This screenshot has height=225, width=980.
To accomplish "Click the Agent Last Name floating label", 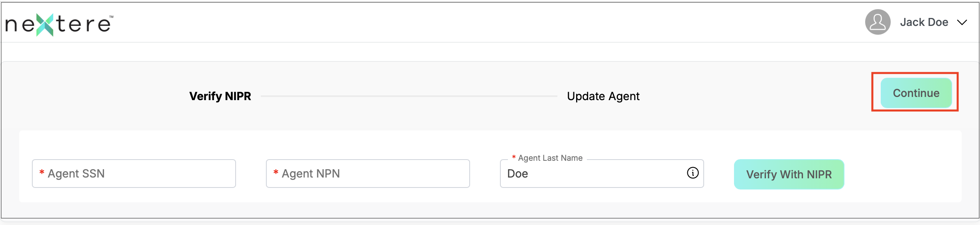I will click(550, 158).
